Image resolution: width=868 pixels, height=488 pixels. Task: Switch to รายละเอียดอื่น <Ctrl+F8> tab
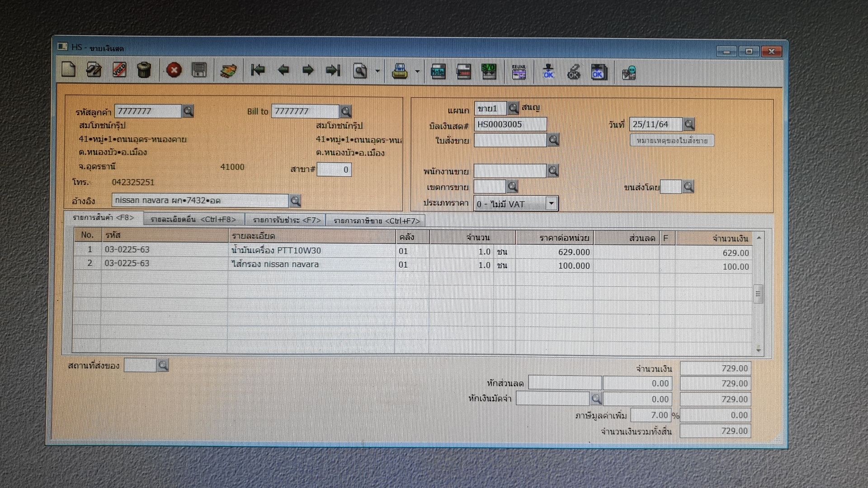[193, 220]
